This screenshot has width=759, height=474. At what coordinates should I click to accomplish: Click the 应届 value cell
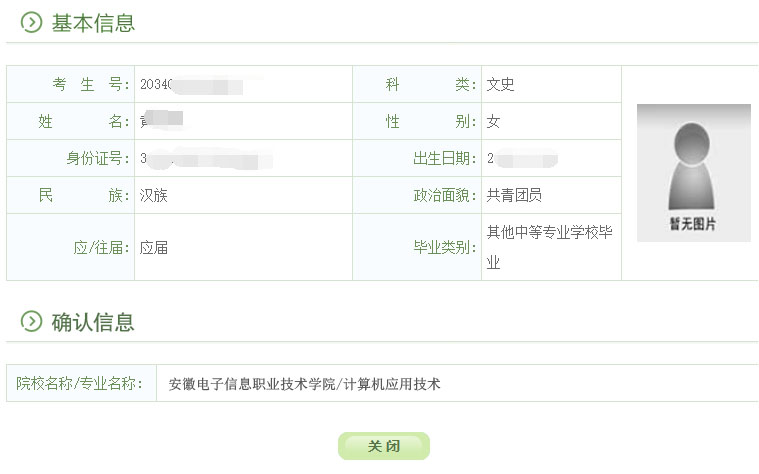(x=154, y=247)
